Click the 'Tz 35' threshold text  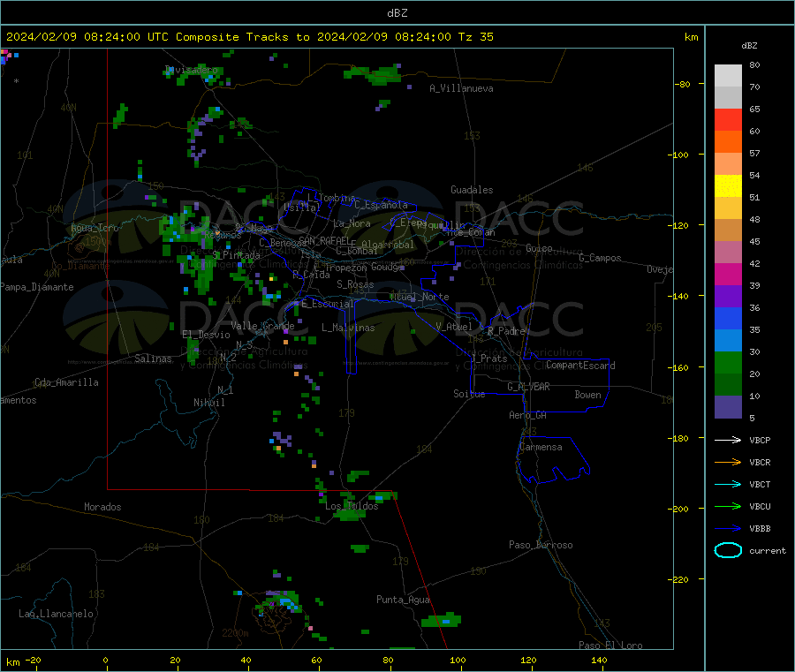coord(475,36)
